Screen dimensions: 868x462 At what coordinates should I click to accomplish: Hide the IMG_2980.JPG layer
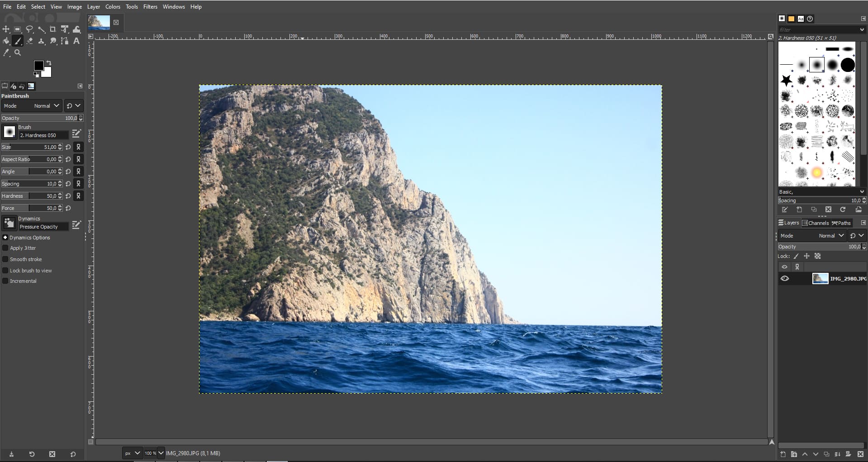(x=785, y=279)
